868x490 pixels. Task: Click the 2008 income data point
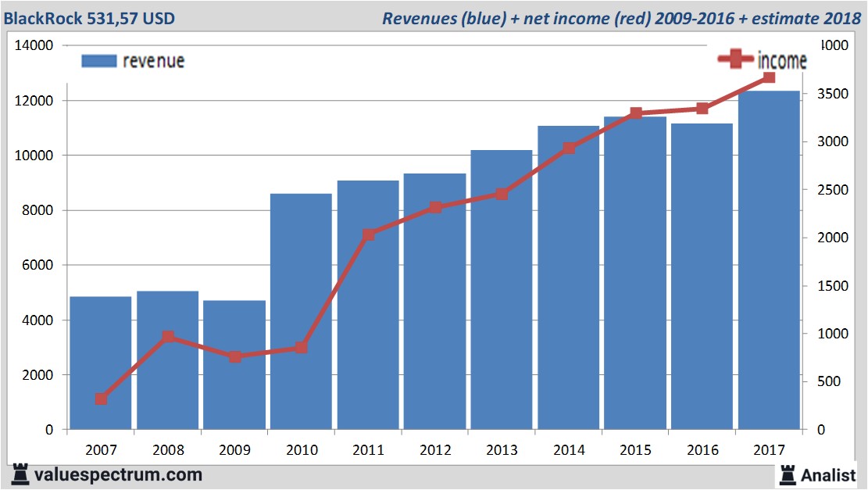click(x=168, y=337)
